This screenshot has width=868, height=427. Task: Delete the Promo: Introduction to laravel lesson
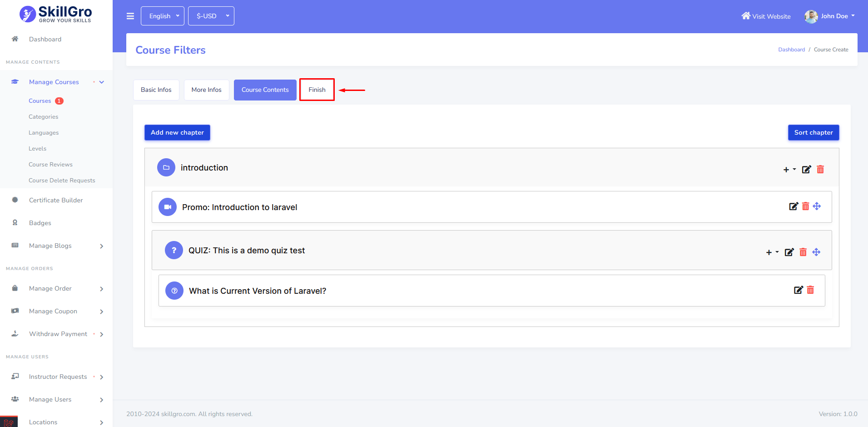[x=805, y=206]
